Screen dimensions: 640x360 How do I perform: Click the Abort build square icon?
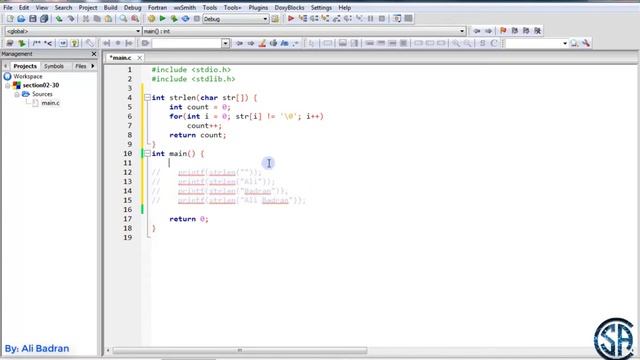pos(197,19)
